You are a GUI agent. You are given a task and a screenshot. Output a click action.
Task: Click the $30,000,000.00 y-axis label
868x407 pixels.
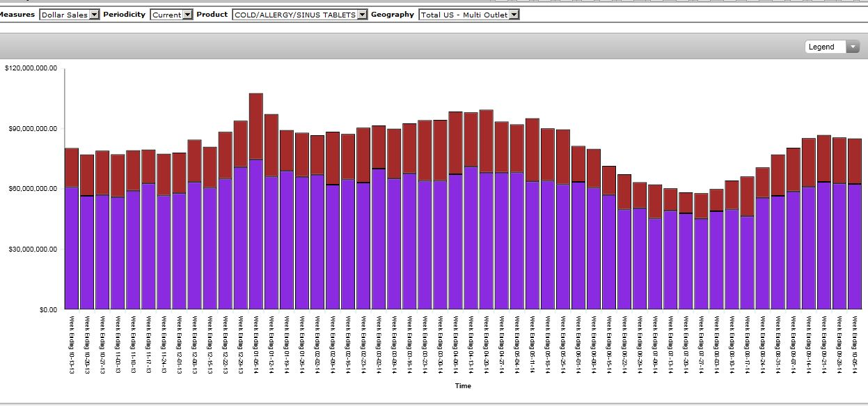(31, 249)
